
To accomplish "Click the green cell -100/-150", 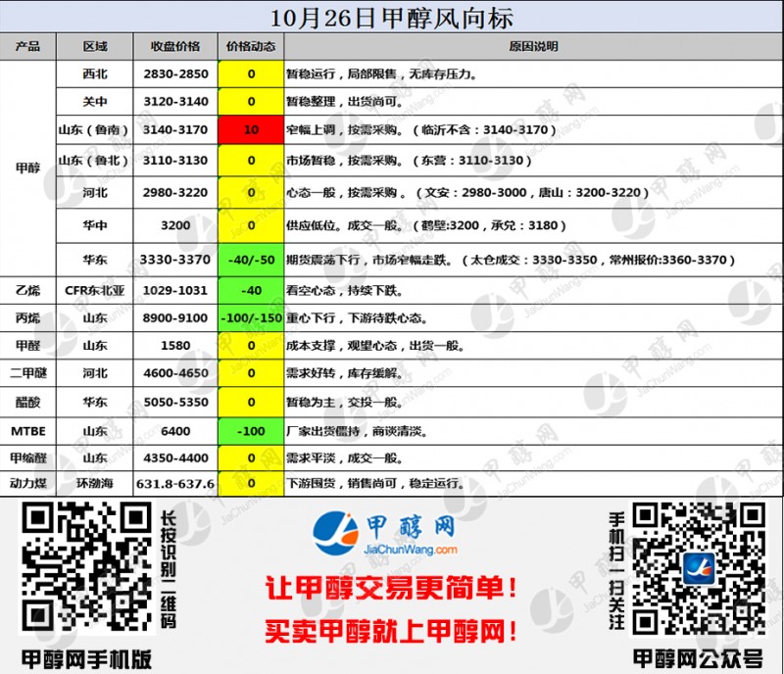I will (x=251, y=318).
